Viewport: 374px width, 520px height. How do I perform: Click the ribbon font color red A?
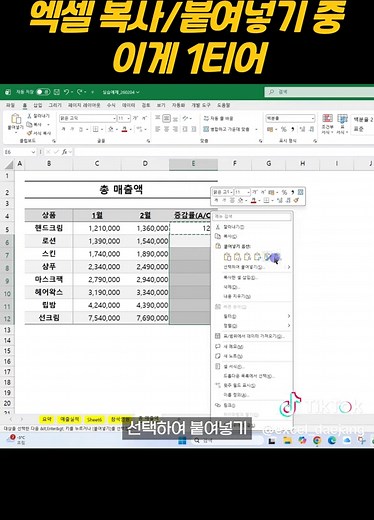(x=124, y=129)
